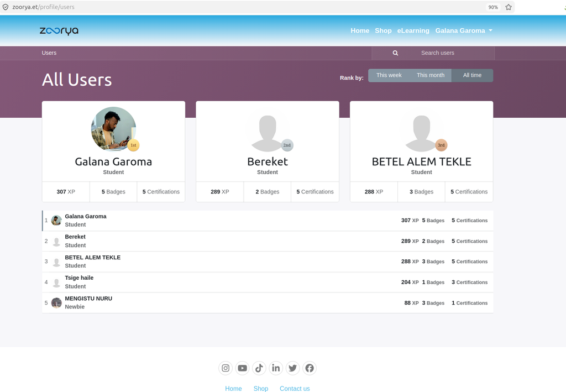The width and height of the screenshot is (566, 392).
Task: Select the MENGISTU NURU list row name
Action: pos(88,299)
